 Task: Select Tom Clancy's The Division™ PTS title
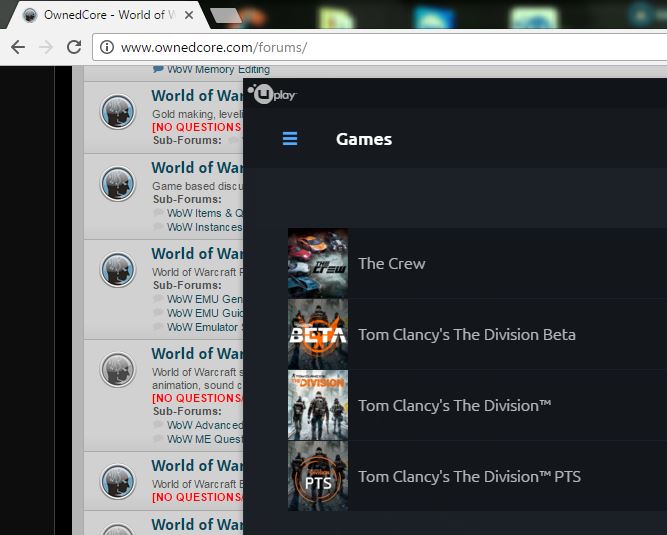(470, 477)
